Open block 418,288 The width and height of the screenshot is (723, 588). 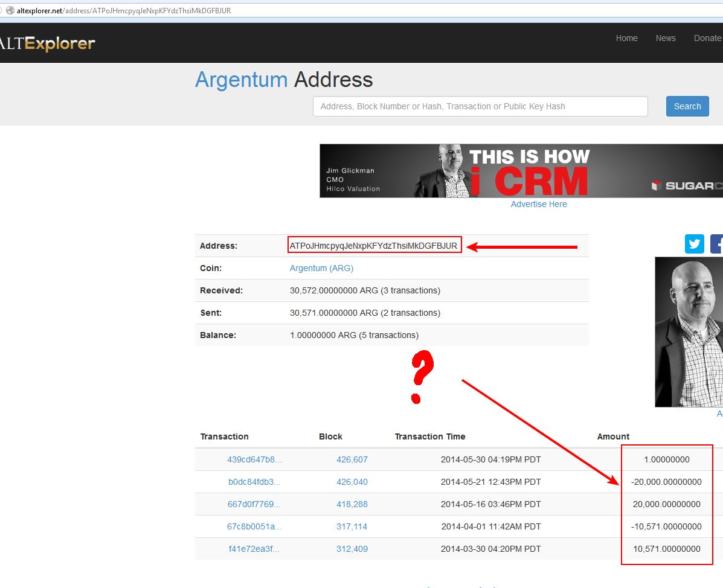pyautogui.click(x=352, y=504)
